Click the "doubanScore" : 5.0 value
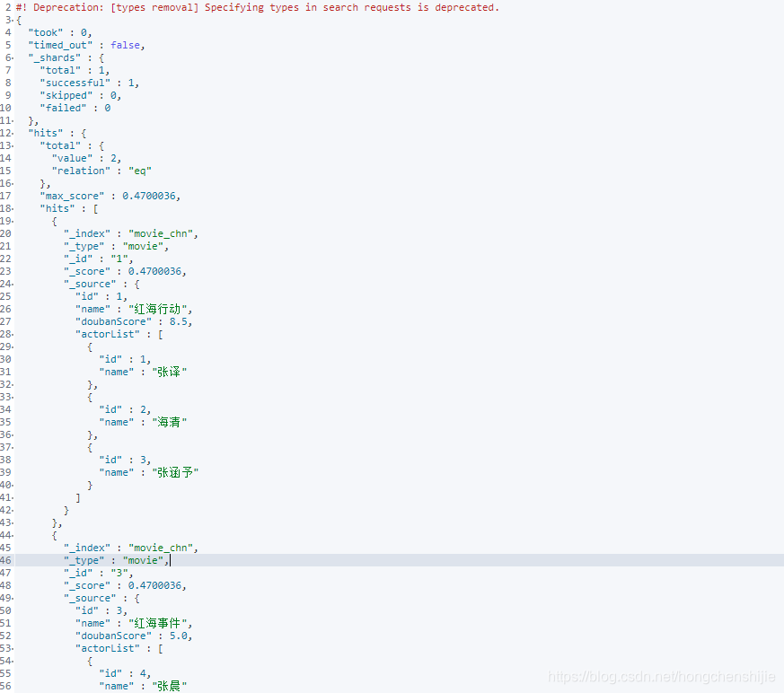This screenshot has height=693, width=784. pyautogui.click(x=178, y=636)
